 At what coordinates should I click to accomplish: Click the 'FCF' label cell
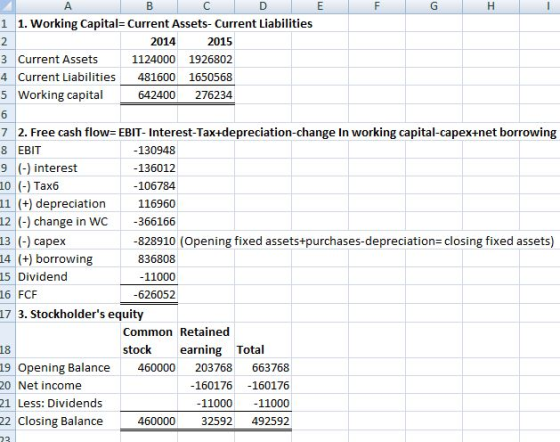point(68,295)
